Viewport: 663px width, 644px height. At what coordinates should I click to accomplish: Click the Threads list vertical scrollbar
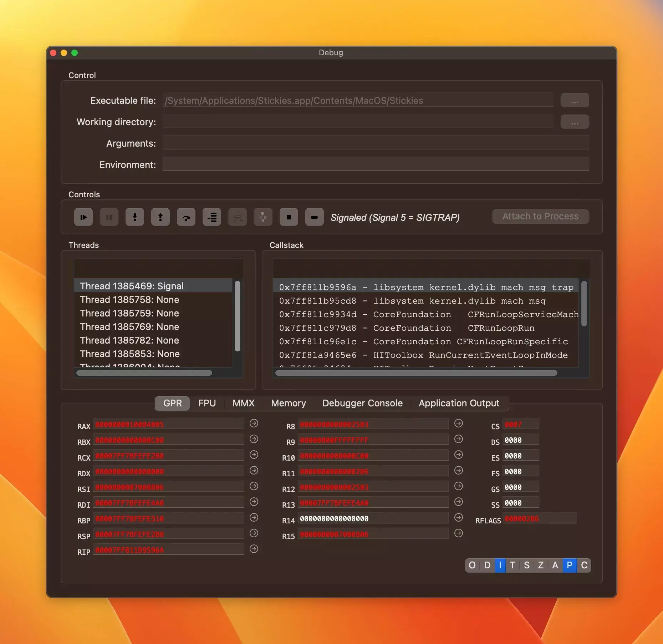(238, 316)
